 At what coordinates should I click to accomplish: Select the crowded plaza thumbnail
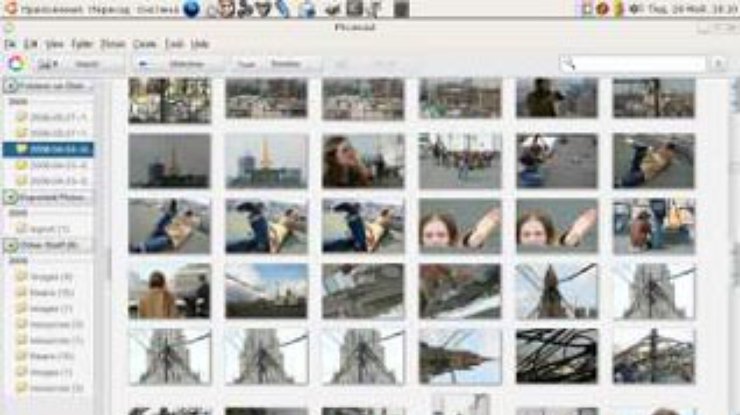(460, 161)
